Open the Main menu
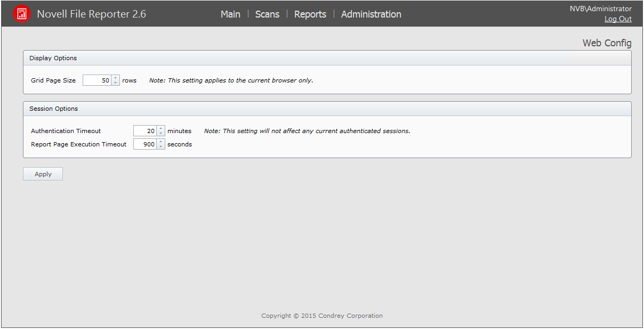The image size is (644, 329). pyautogui.click(x=230, y=14)
